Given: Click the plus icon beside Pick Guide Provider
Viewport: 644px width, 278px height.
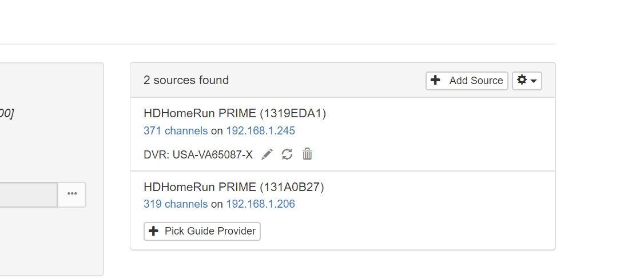Looking at the screenshot, I should click(x=153, y=231).
